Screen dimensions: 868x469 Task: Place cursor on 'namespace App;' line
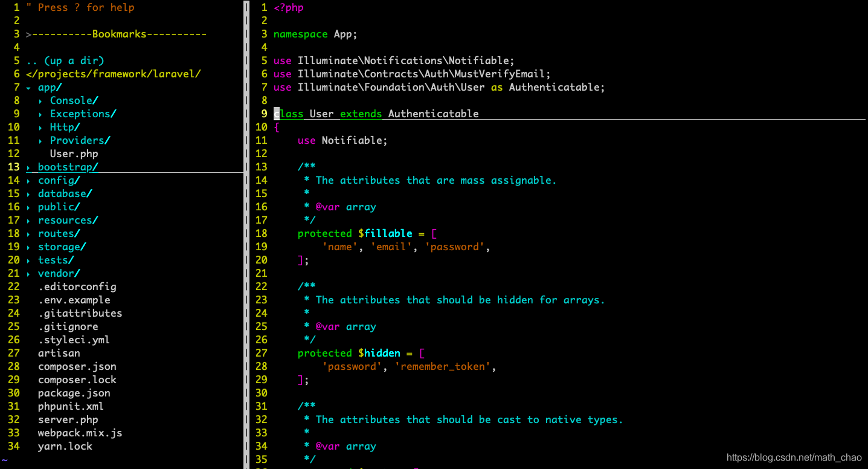(x=315, y=34)
